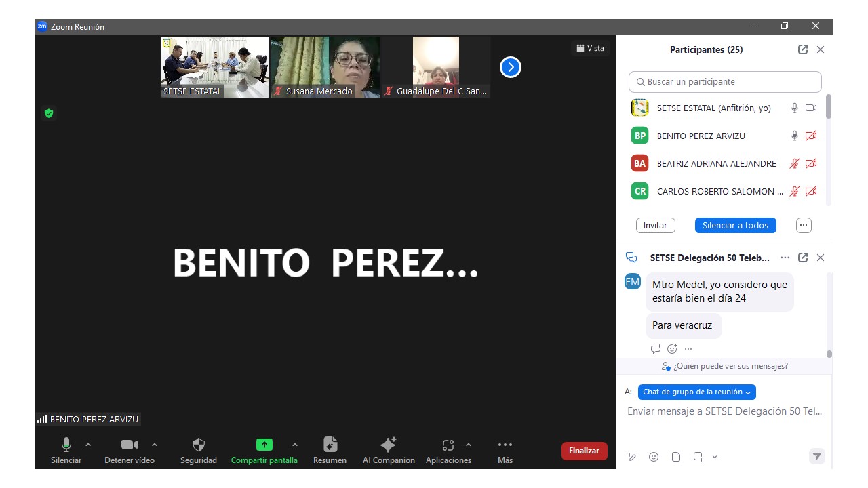Launch the AI Companion
The image size is (868, 488).
389,445
